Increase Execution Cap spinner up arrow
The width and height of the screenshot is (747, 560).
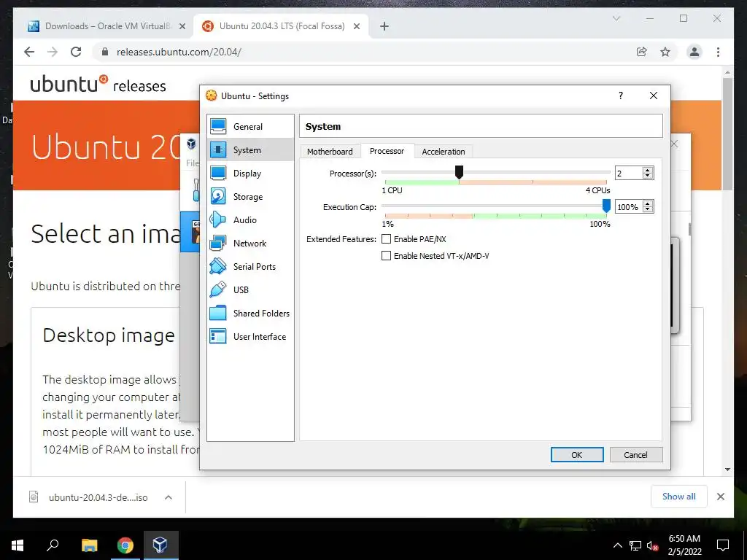(x=648, y=204)
